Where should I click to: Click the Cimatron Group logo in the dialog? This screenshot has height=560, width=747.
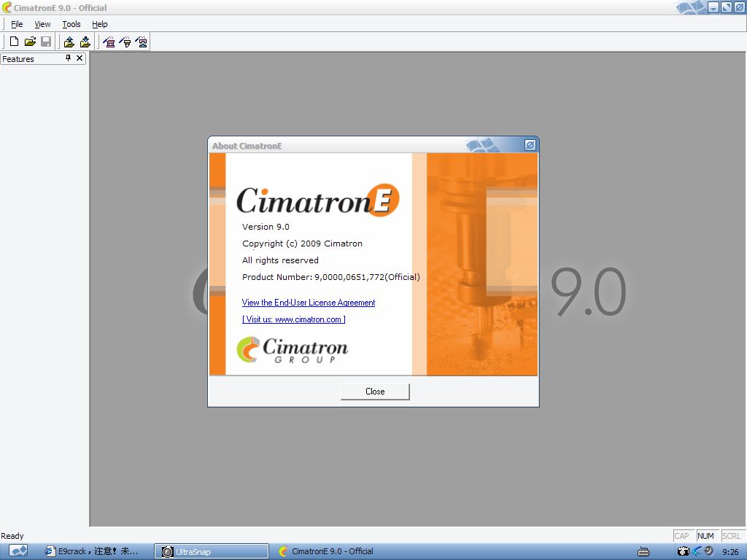click(x=292, y=349)
